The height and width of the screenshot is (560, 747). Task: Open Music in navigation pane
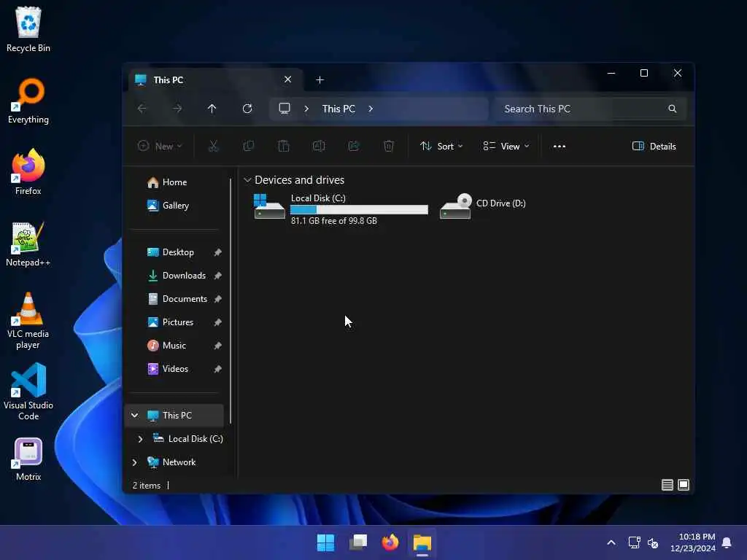click(x=174, y=346)
